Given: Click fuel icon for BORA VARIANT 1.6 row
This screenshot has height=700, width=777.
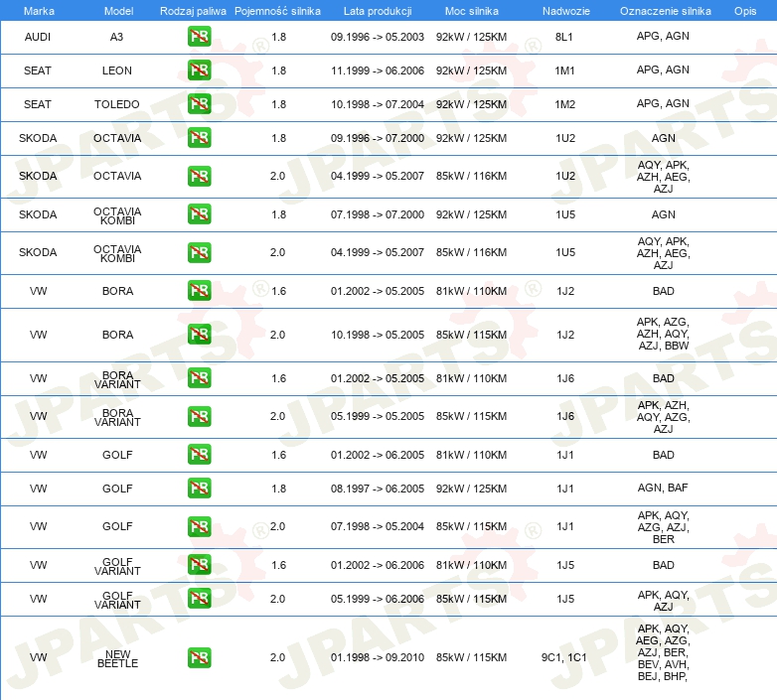Looking at the screenshot, I should (199, 378).
